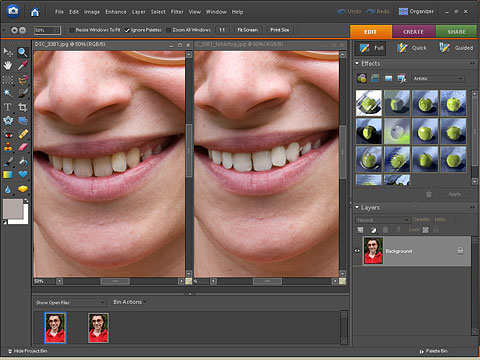Image resolution: width=480 pixels, height=360 pixels.
Task: Select the Sponge tool
Action: 22,189
